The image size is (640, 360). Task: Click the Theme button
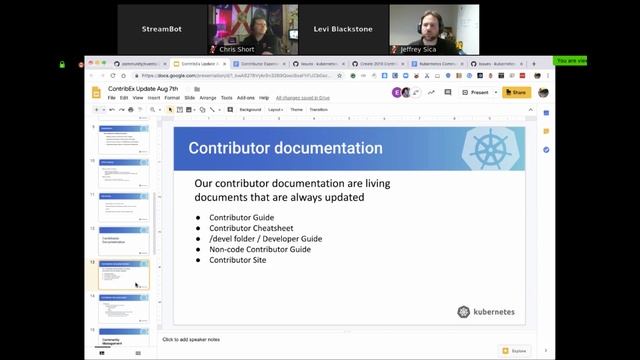coord(296,110)
